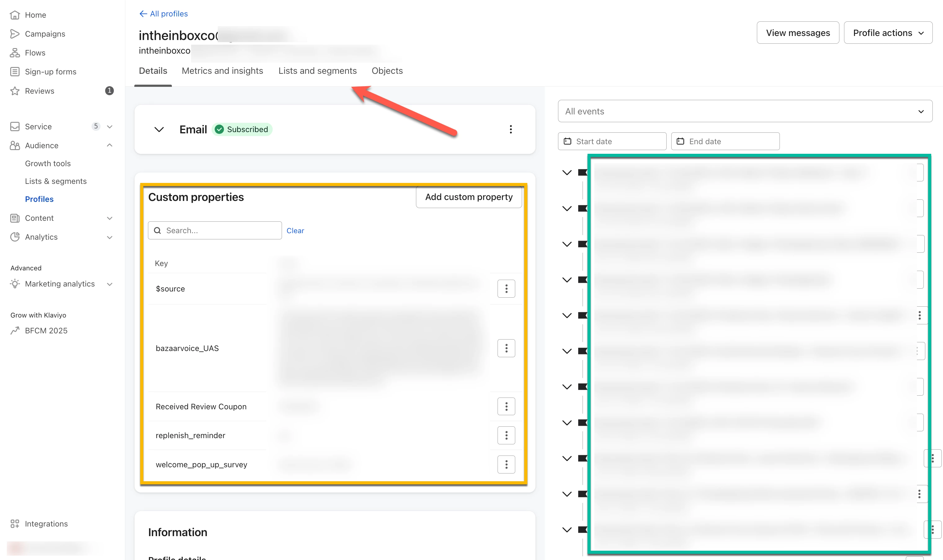Open Sign-up forms icon
Viewport: 943px width, 560px height.
point(15,72)
